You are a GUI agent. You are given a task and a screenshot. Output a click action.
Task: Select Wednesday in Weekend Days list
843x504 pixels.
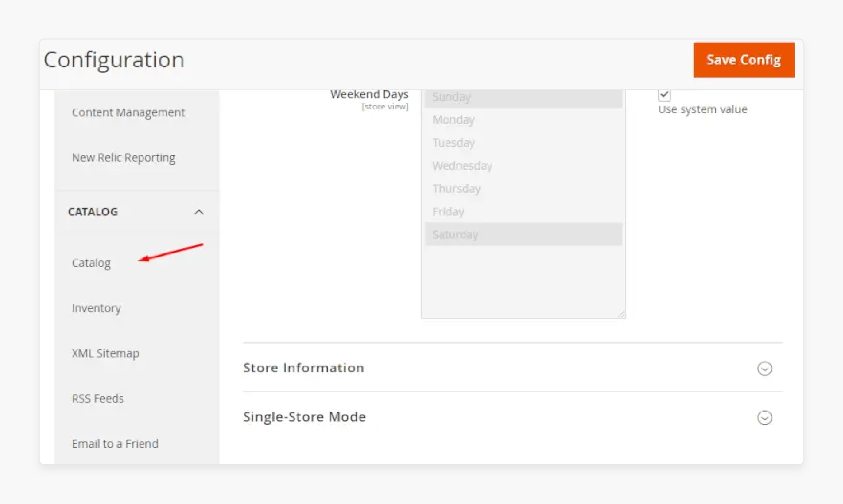coord(524,165)
